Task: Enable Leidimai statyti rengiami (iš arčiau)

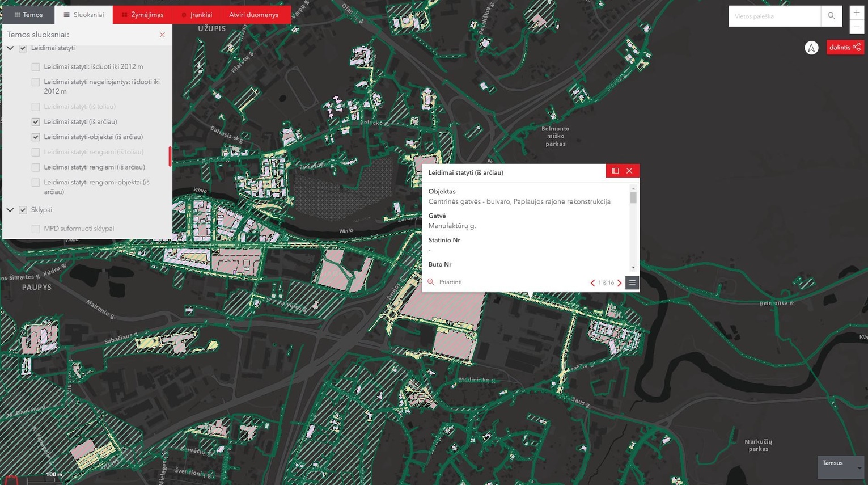Action: coord(36,167)
